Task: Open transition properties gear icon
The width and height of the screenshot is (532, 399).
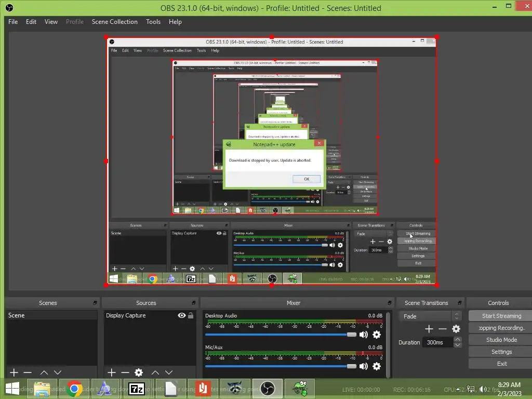Action: (456, 329)
